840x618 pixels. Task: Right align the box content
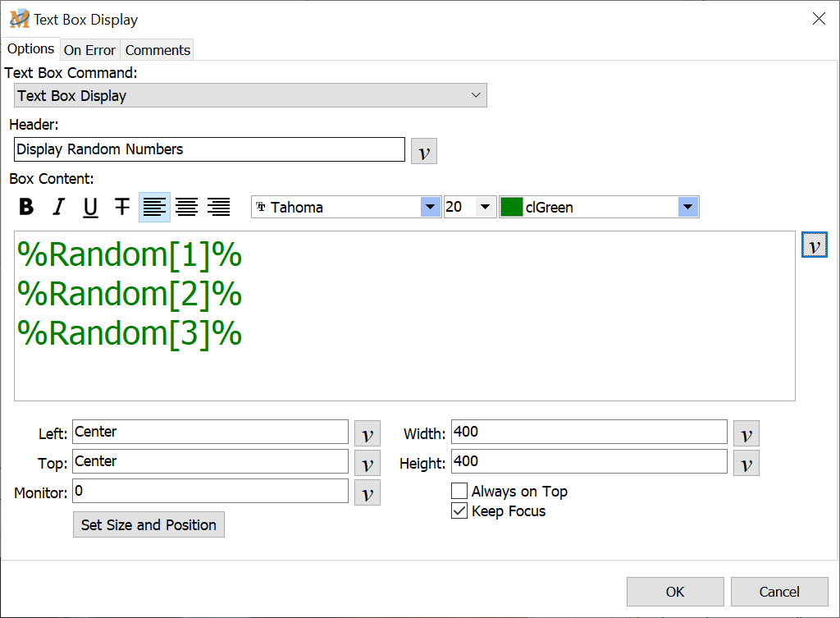coord(218,207)
